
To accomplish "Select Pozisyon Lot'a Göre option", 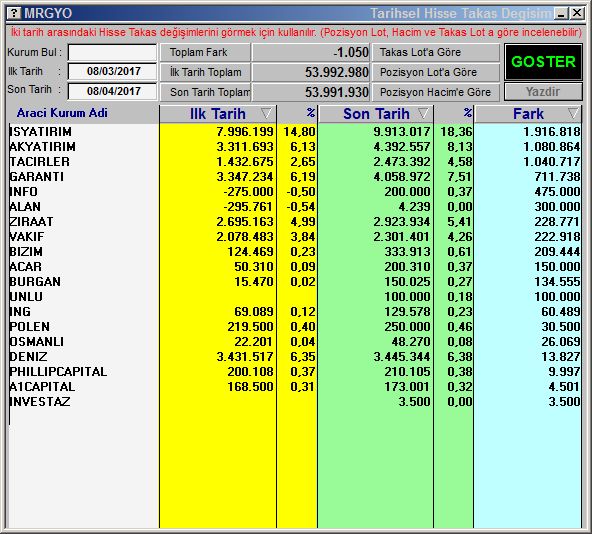I will (436, 72).
